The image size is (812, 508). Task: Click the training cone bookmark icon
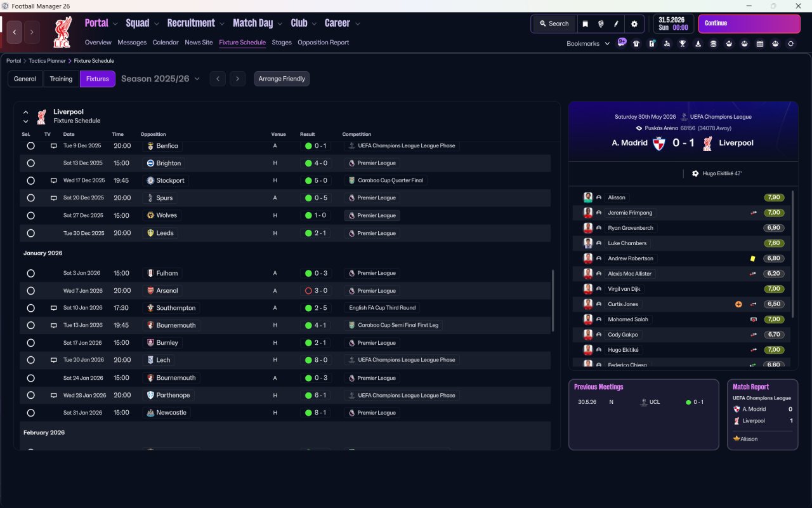click(698, 44)
